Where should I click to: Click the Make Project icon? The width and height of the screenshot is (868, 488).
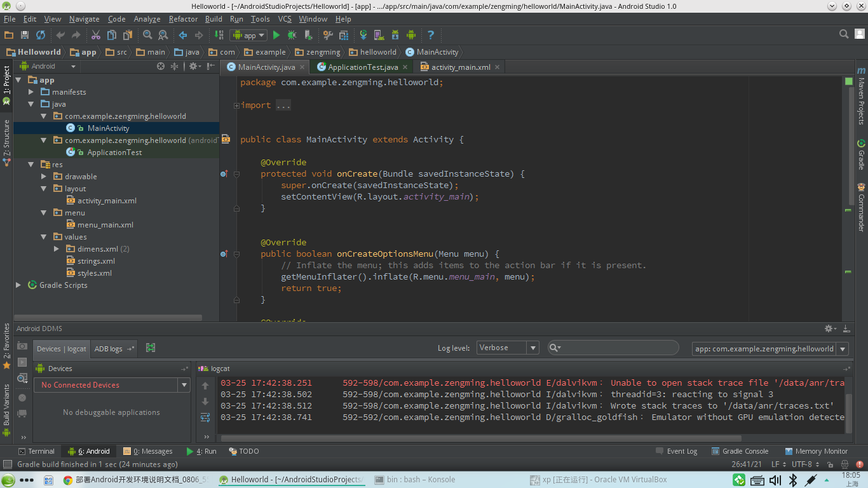[219, 35]
